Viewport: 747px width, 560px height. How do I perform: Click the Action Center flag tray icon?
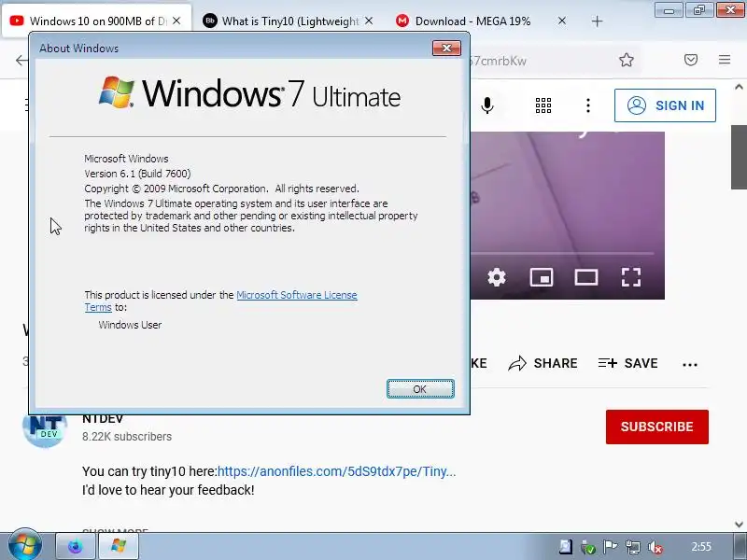pos(611,547)
